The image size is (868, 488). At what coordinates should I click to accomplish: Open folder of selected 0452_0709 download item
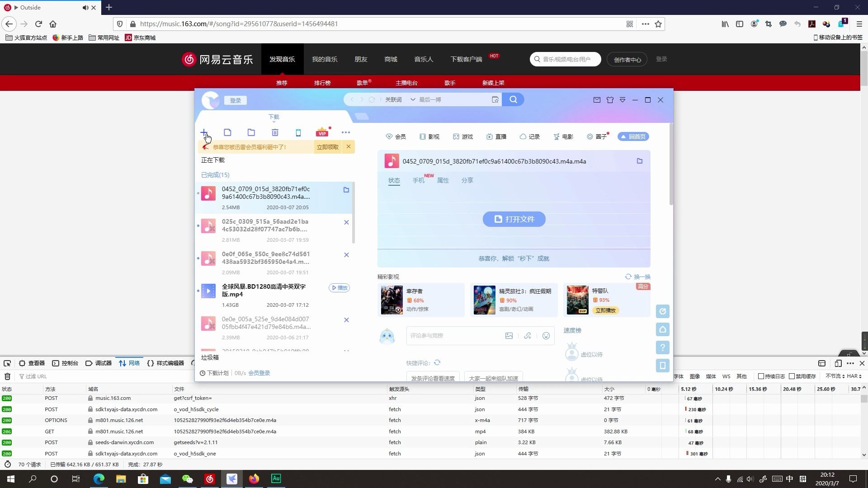[x=346, y=190]
